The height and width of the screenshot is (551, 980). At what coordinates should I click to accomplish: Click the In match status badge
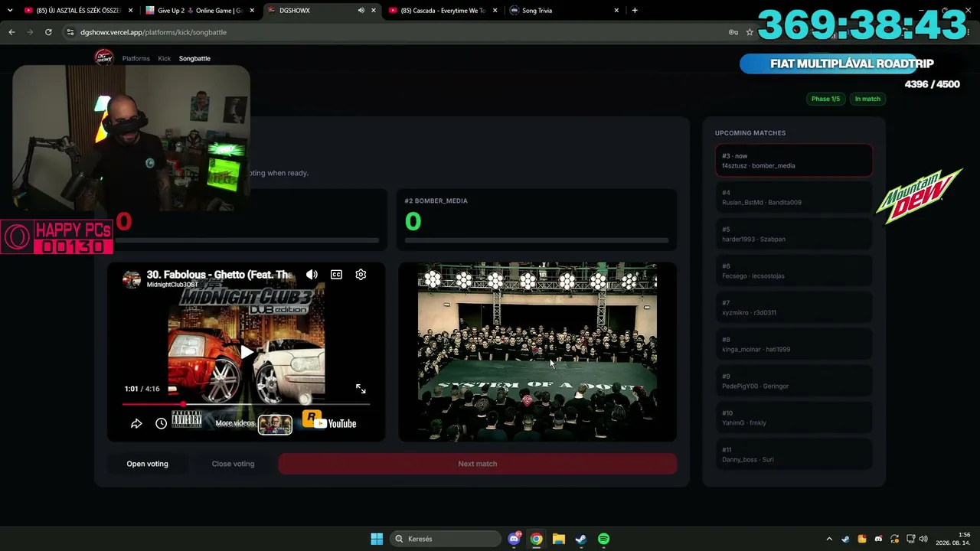tap(867, 99)
